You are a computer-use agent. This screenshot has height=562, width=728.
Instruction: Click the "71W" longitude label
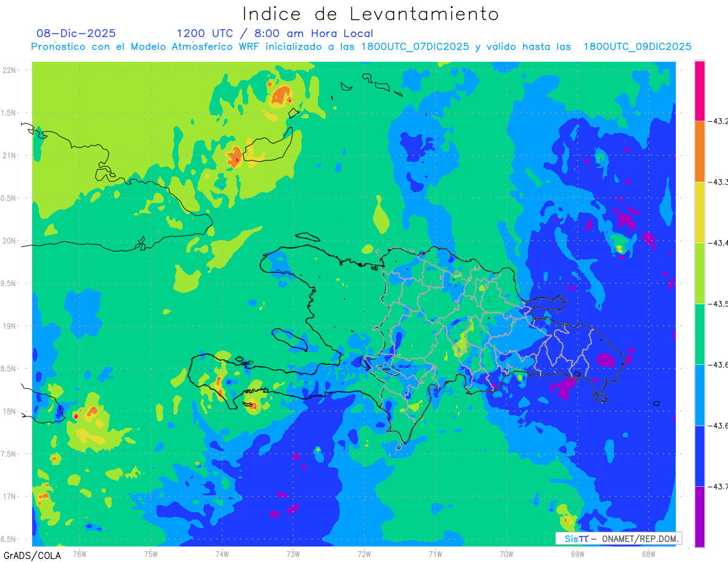pyautogui.click(x=435, y=554)
